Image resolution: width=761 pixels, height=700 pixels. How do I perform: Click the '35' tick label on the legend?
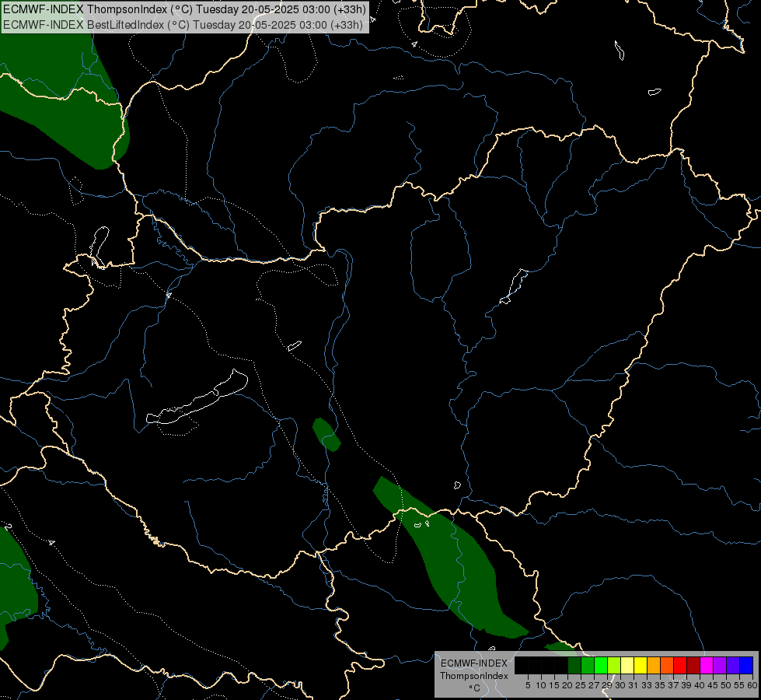click(660, 685)
